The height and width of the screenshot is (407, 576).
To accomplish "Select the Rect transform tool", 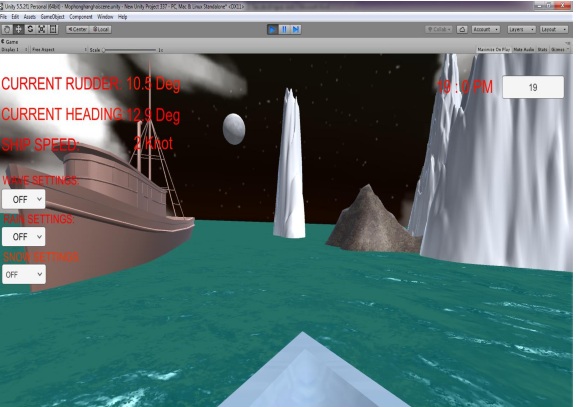I will [x=53, y=29].
